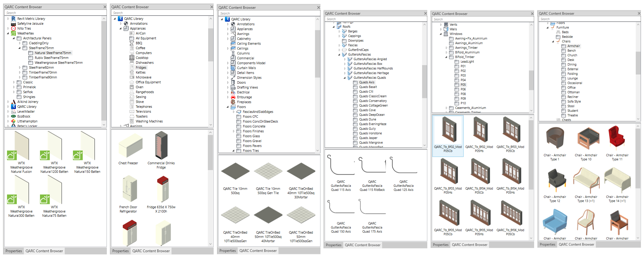Click the Fireplaces category icon
The width and height of the screenshot is (644, 258).
point(233,102)
